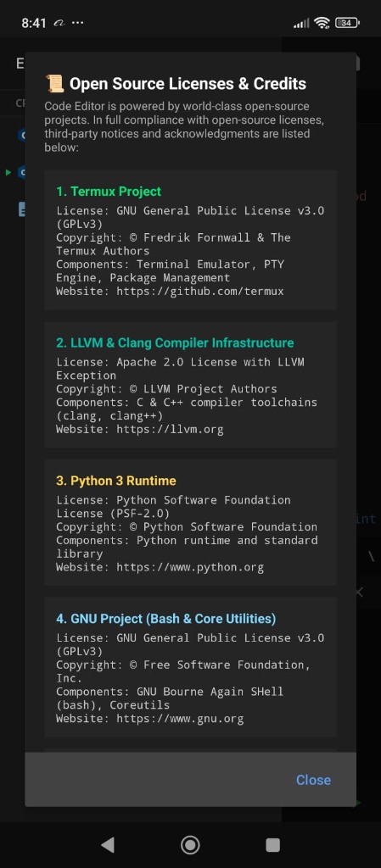Tap Android recent apps square button
381x868 pixels.
tap(273, 845)
